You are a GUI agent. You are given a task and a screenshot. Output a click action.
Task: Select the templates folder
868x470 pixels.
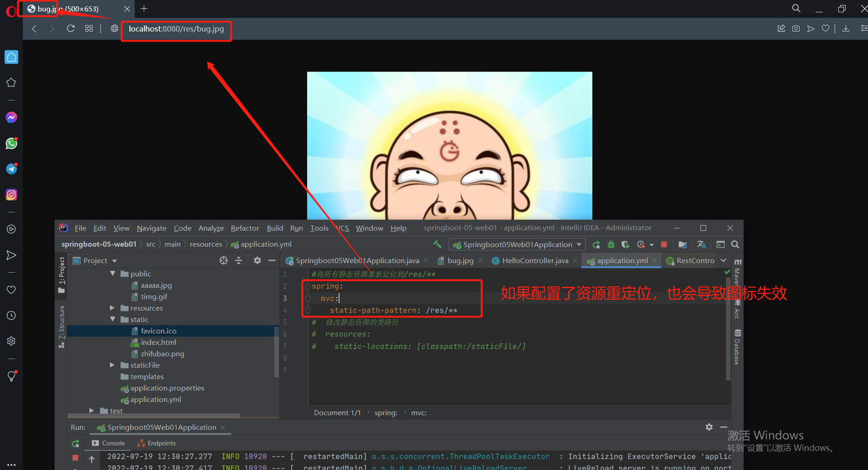coord(146,376)
